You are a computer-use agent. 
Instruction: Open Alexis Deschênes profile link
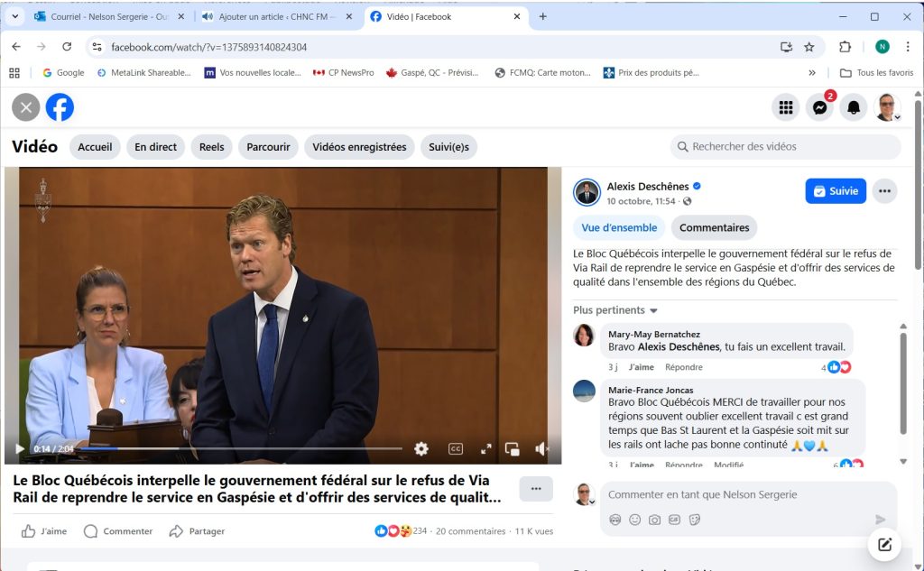pyautogui.click(x=645, y=187)
